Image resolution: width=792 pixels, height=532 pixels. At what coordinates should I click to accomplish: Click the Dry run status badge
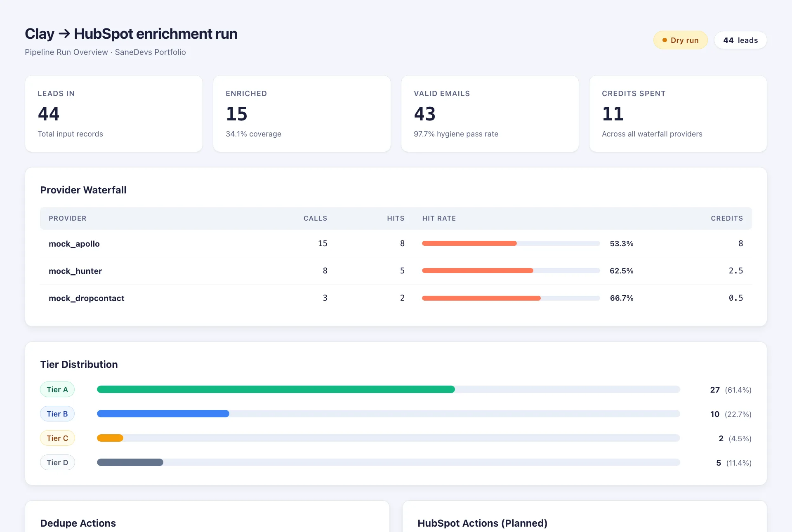[x=680, y=40]
